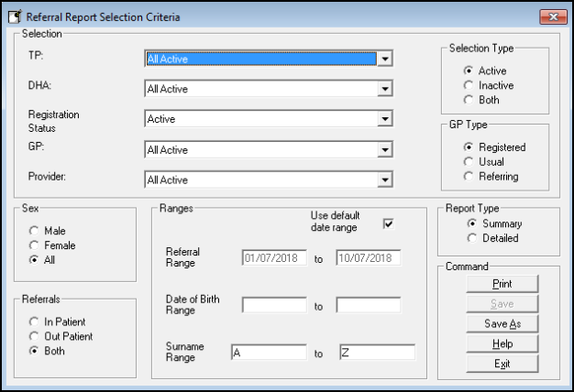
Task: Select Usual GP type
Action: pos(469,161)
